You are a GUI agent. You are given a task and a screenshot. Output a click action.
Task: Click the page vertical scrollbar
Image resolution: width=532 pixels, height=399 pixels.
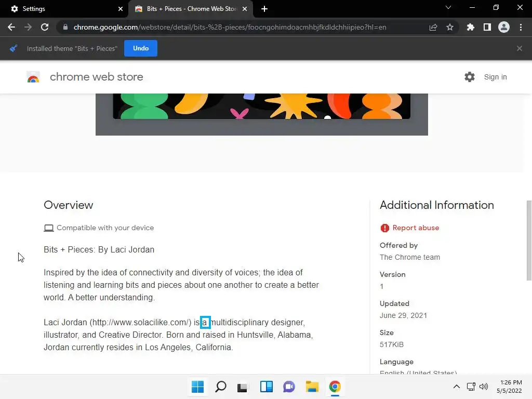click(x=528, y=241)
